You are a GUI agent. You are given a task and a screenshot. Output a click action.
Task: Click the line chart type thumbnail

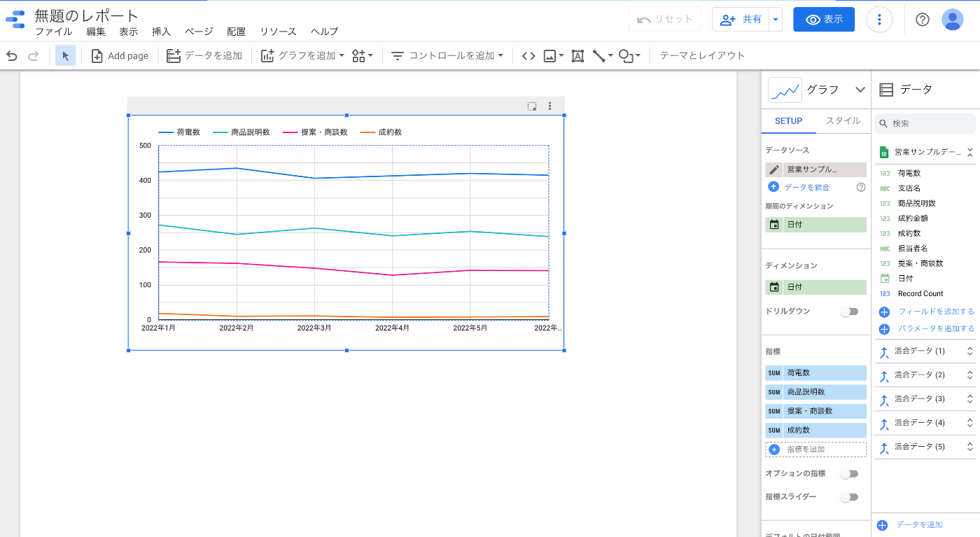(785, 90)
